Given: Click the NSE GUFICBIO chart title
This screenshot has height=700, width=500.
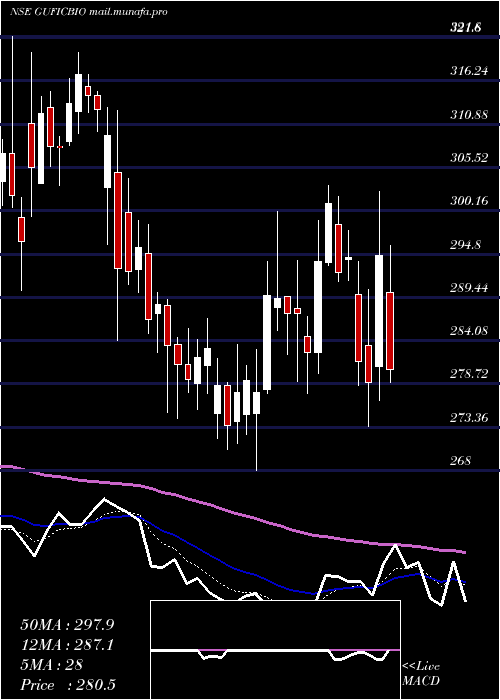Looking at the screenshot, I should 88,12.
